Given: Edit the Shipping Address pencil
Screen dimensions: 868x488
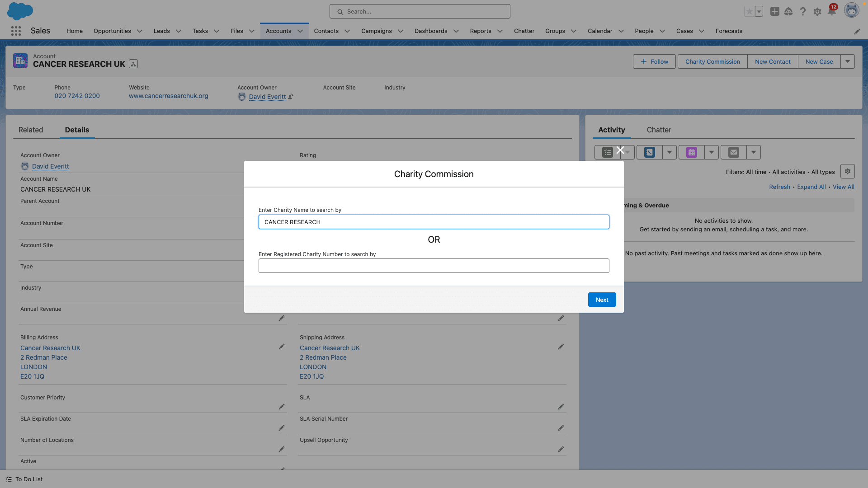Looking at the screenshot, I should pos(561,347).
